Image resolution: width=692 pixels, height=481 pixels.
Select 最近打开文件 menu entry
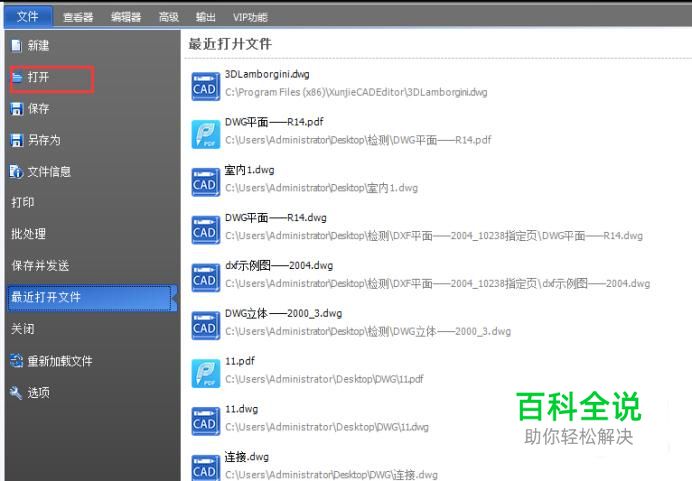pyautogui.click(x=92, y=298)
